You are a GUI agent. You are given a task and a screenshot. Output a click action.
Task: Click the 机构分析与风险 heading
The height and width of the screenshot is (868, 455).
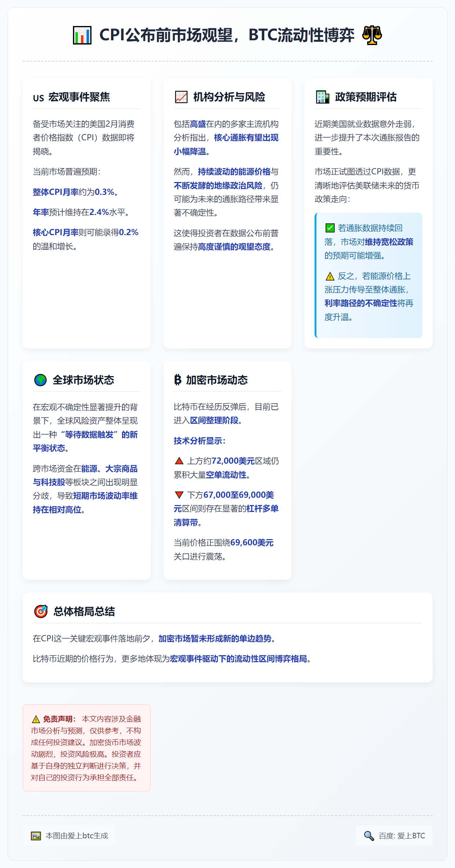(x=229, y=97)
